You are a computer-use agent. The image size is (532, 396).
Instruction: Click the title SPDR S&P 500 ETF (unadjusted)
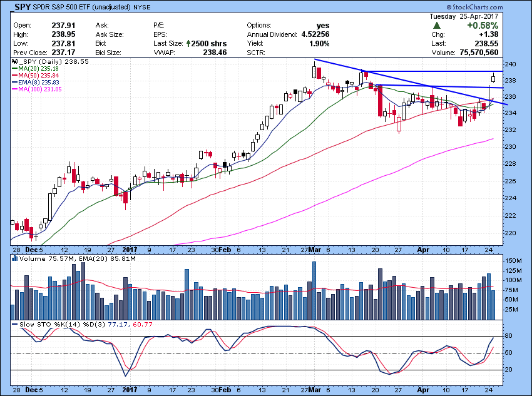point(82,7)
